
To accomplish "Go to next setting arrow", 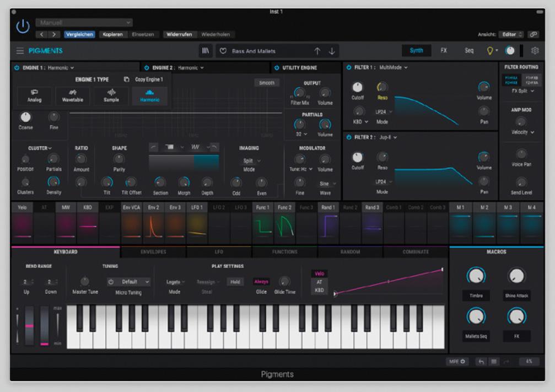I will coord(54,34).
